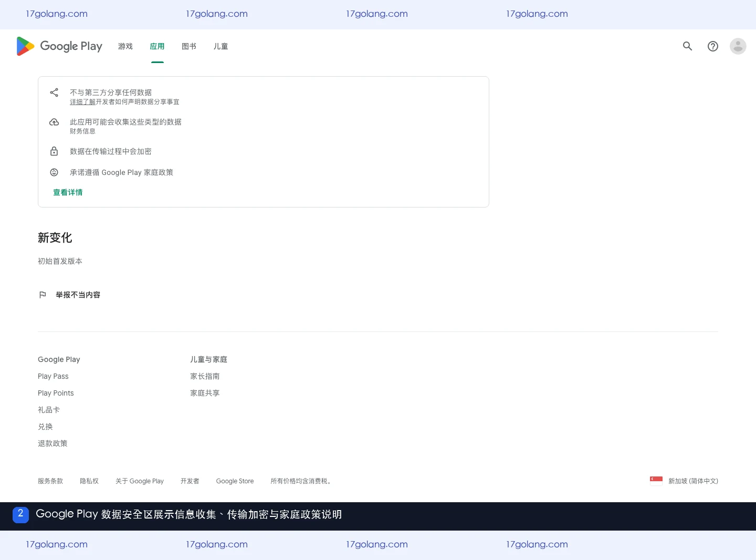The width and height of the screenshot is (756, 560).
Task: Open the search magnifier icon
Action: 687,46
